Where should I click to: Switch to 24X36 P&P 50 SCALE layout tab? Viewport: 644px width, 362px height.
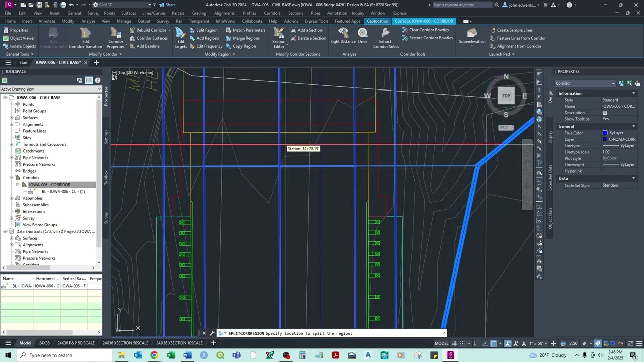click(x=76, y=343)
